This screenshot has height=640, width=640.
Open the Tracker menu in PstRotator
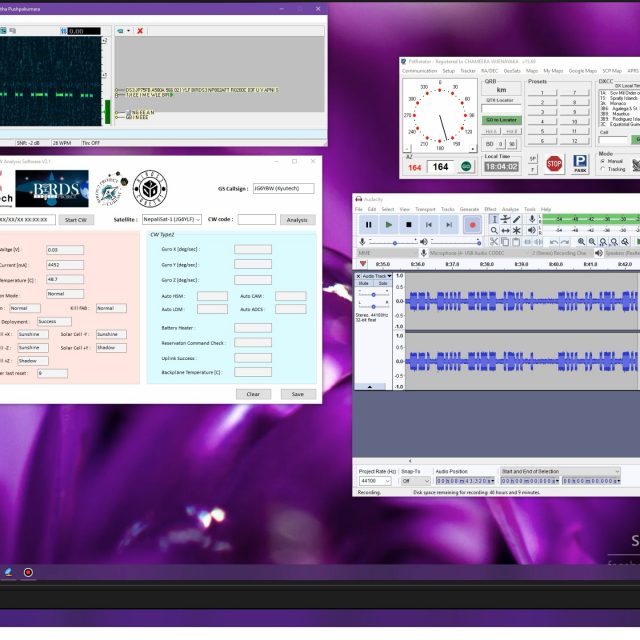(x=468, y=71)
